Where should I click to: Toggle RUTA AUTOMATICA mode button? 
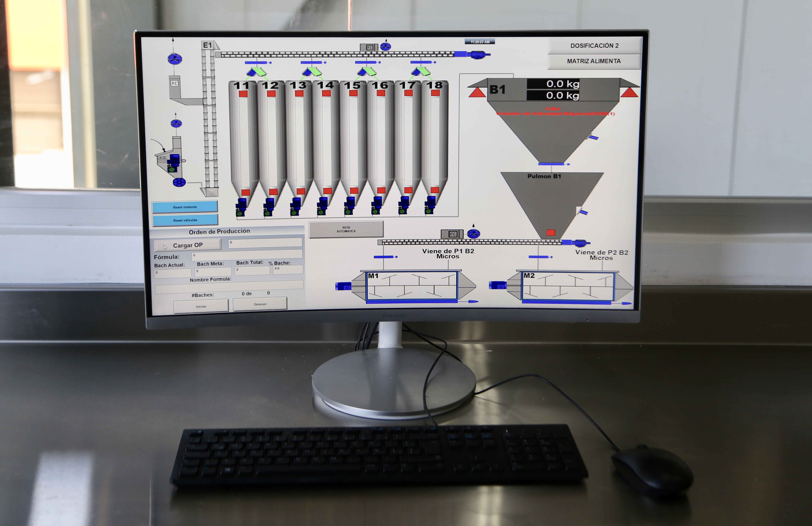click(x=346, y=229)
